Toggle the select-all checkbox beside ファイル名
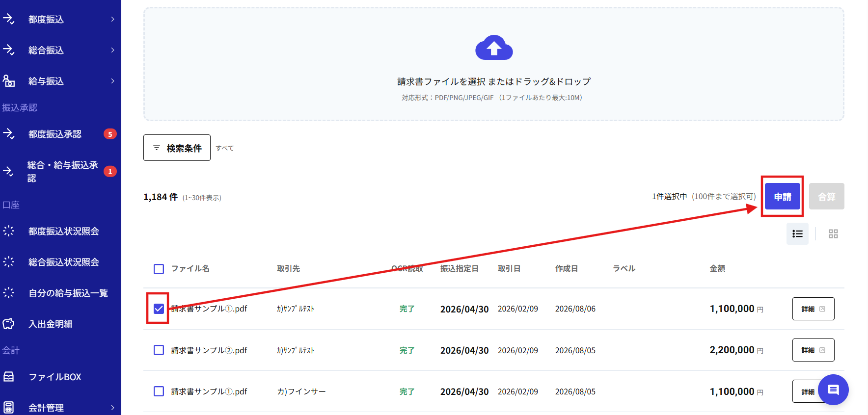 click(x=159, y=269)
